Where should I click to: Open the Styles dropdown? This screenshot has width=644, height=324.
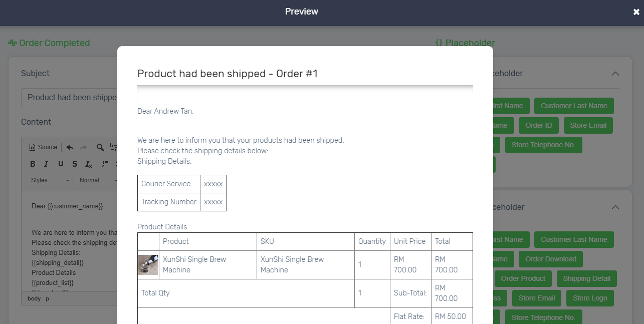coord(50,180)
